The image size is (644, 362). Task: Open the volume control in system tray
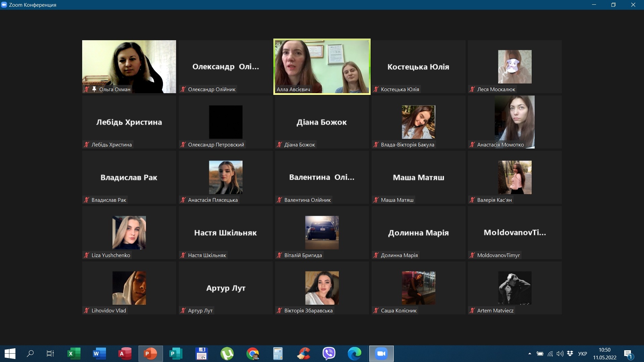tap(560, 354)
